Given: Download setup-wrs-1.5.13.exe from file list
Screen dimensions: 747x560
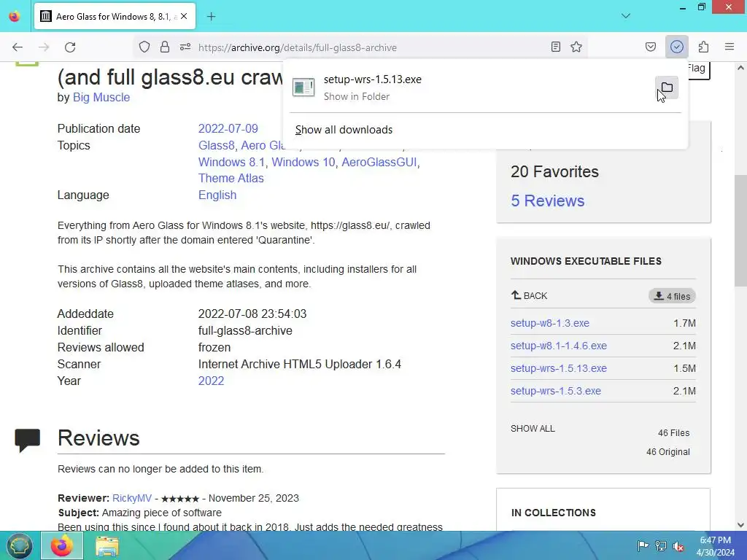Looking at the screenshot, I should tap(558, 368).
